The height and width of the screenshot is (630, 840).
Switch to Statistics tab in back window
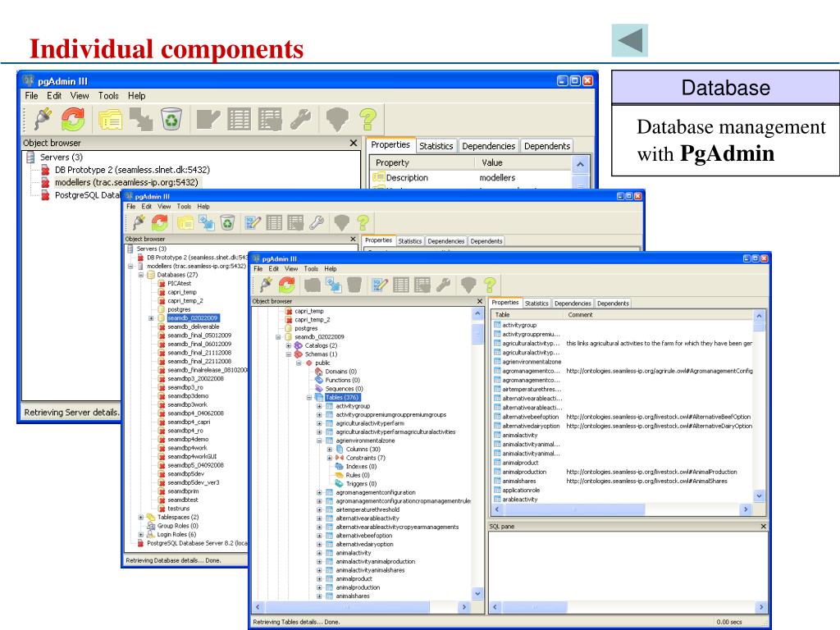click(x=436, y=146)
